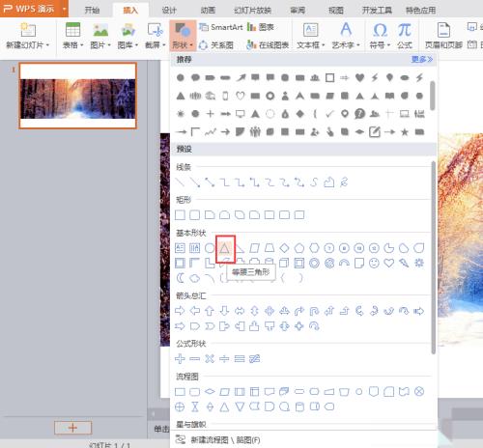The image size is (483, 448).
Task: Add a slide with the plus button
Action: click(72, 428)
